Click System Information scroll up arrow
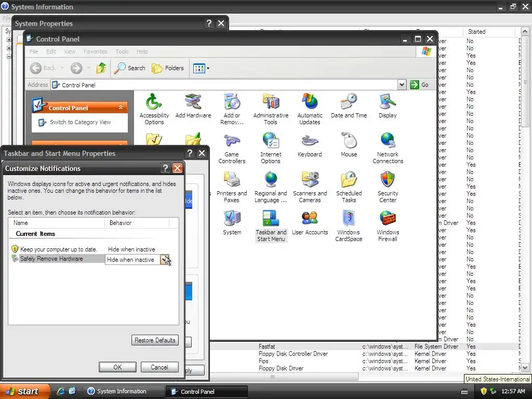Viewport: 532px width, 399px height. (525, 32)
